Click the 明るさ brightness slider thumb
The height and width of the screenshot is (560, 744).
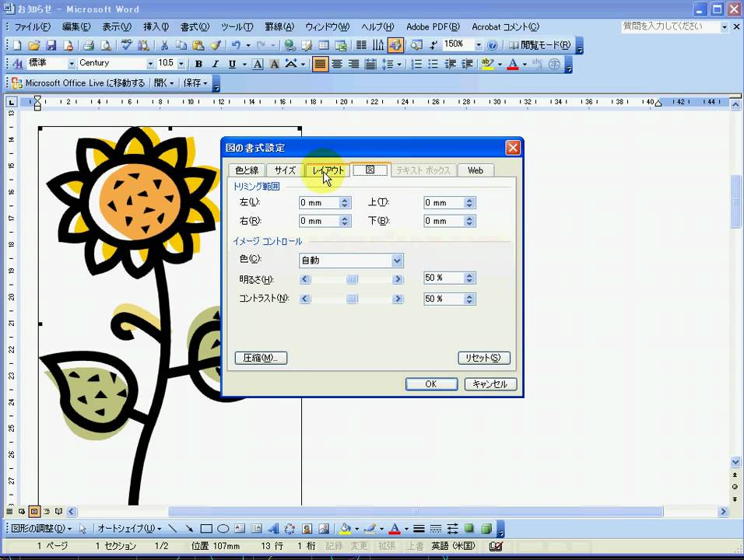[x=352, y=278]
